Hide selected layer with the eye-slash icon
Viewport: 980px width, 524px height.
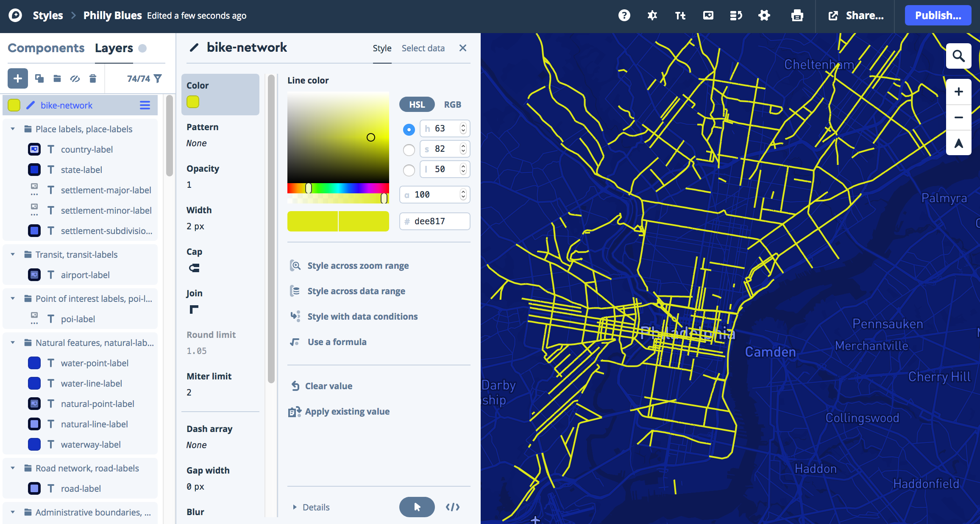coord(75,78)
